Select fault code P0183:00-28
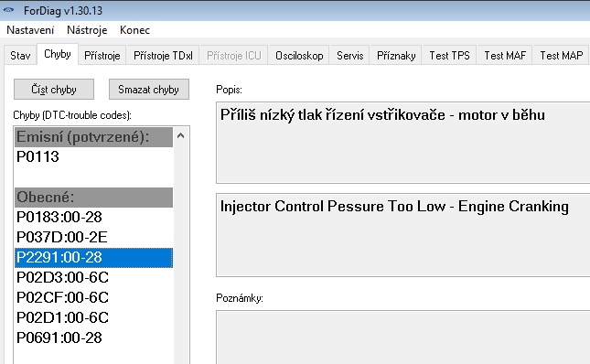 click(x=93, y=217)
